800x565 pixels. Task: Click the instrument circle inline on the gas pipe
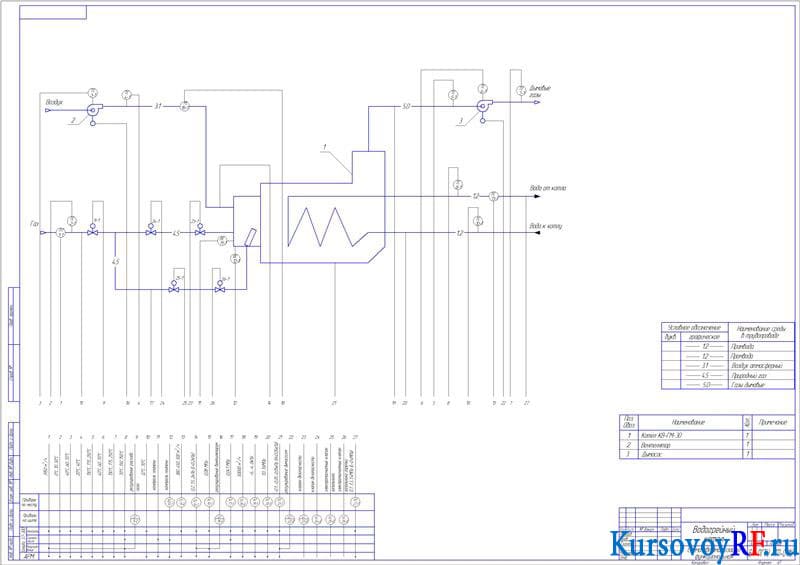(60, 233)
